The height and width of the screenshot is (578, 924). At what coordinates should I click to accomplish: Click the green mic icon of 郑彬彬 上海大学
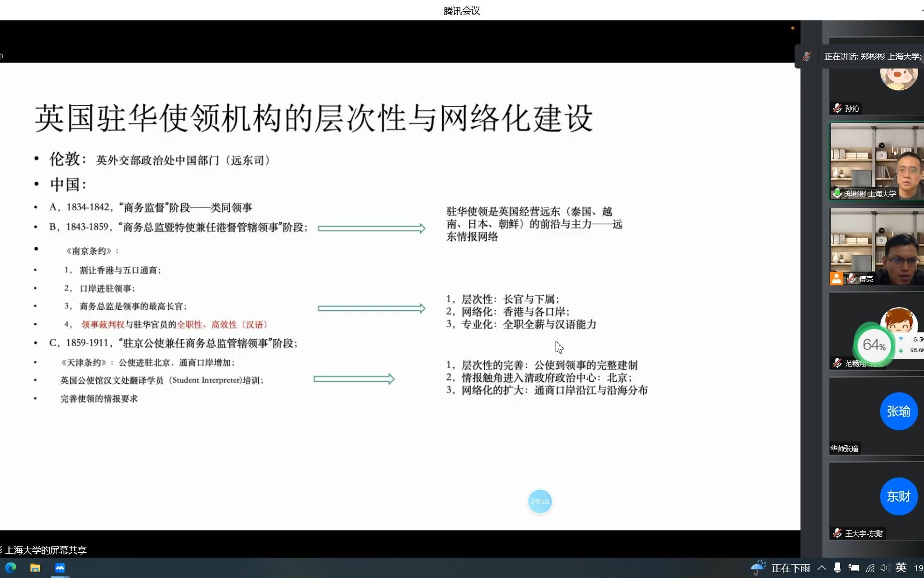(x=837, y=193)
